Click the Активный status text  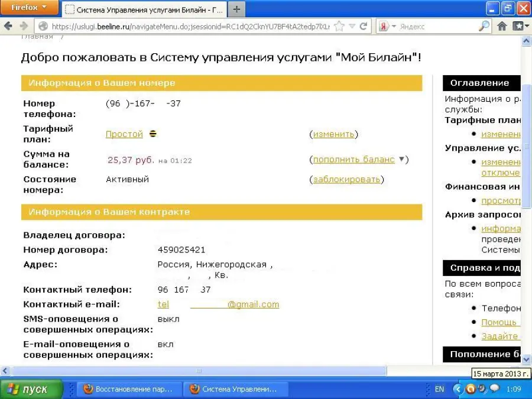coord(127,179)
